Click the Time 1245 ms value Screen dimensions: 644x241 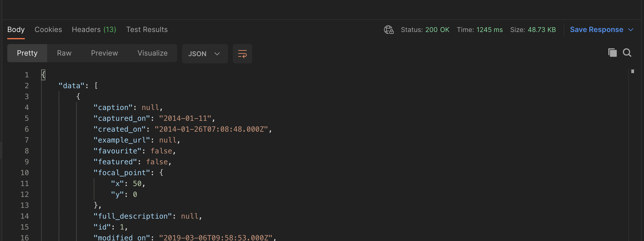coord(490,30)
